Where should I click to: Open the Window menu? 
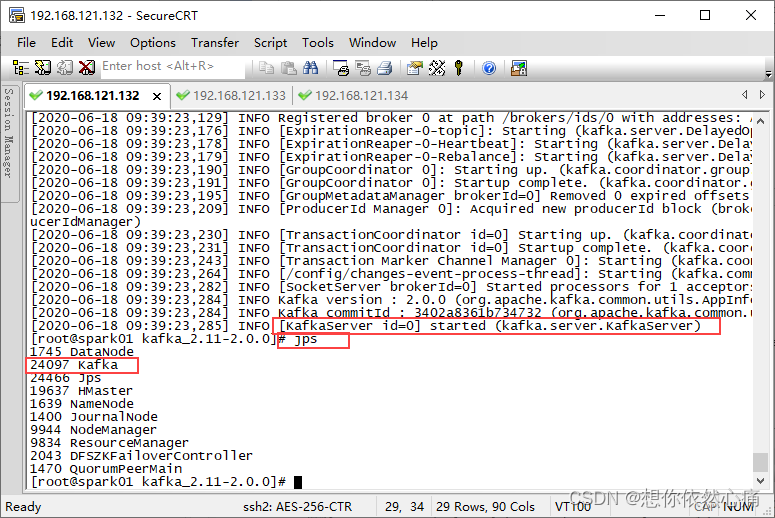372,43
